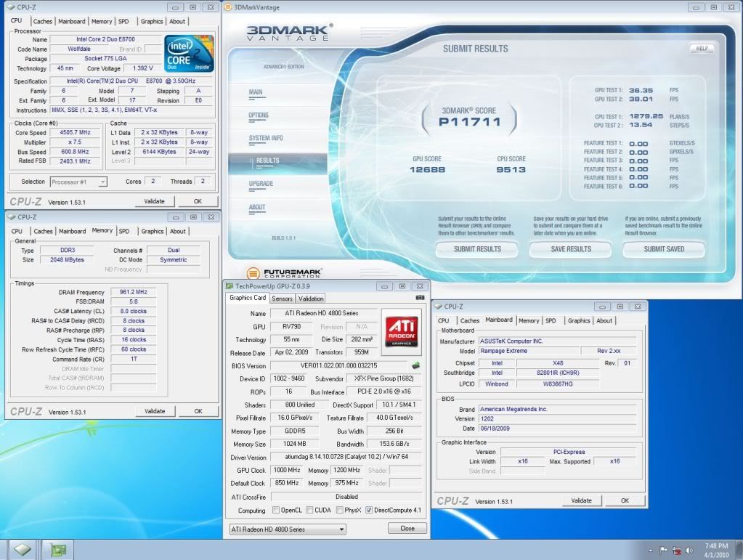The height and width of the screenshot is (560, 743).
Task: Click the title icon of the CPU-Z Mainboard window
Action: [438, 307]
